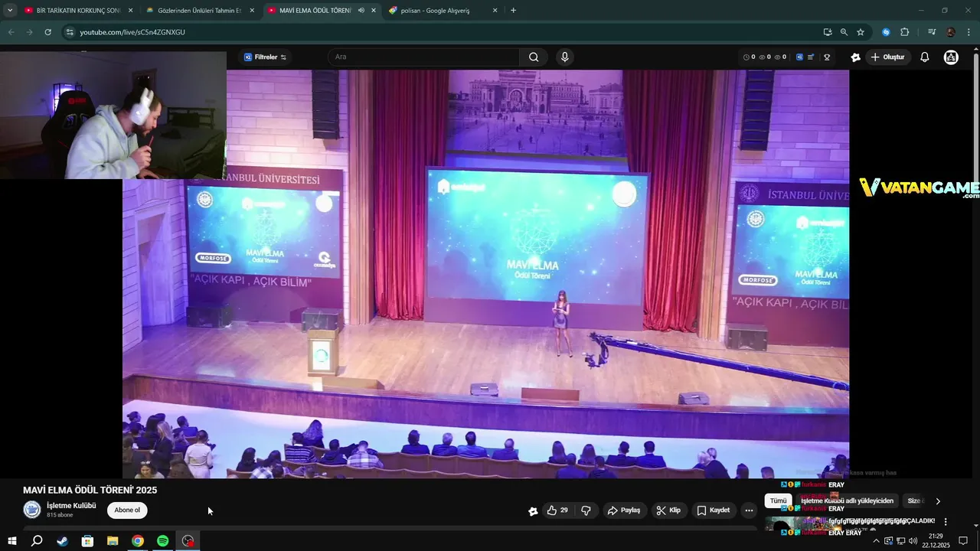Focus the YouTube 'Ara' search box
980x551 pixels.
tap(425, 57)
